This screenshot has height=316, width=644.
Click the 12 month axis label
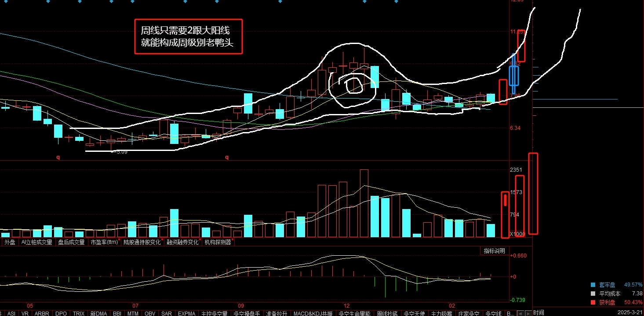click(346, 305)
